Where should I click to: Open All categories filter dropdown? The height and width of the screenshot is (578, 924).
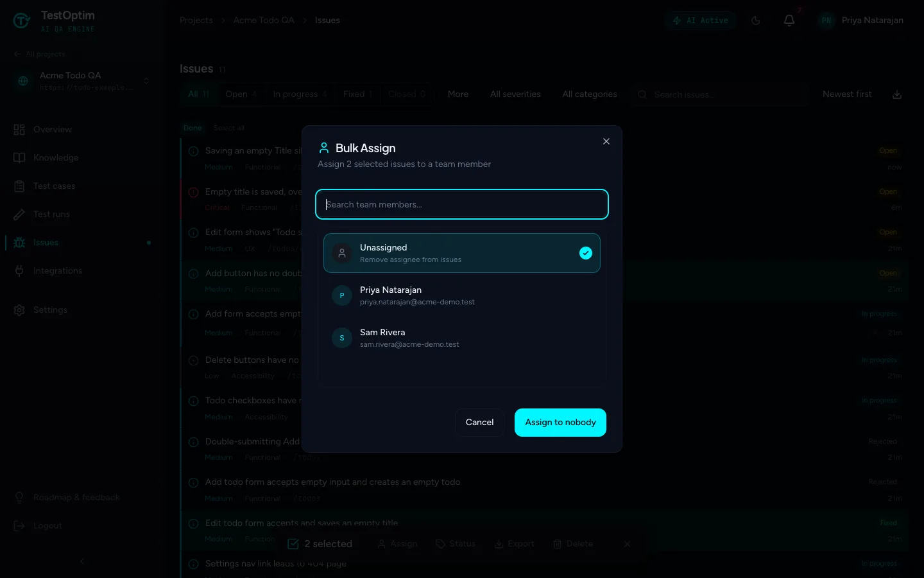click(x=590, y=94)
